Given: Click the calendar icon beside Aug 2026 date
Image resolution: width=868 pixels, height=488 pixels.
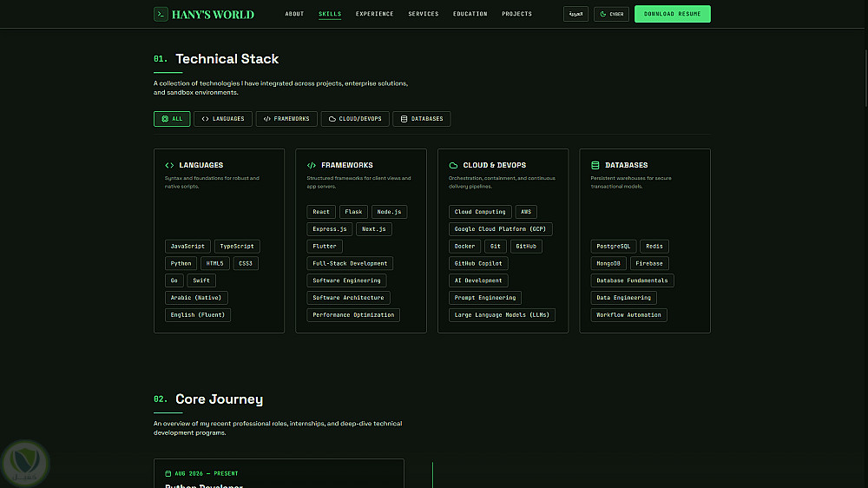Looking at the screenshot, I should (x=168, y=473).
